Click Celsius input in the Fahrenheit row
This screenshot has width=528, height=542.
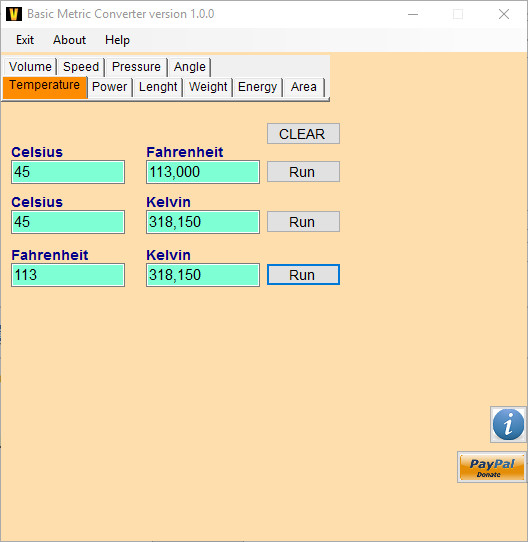pos(68,172)
